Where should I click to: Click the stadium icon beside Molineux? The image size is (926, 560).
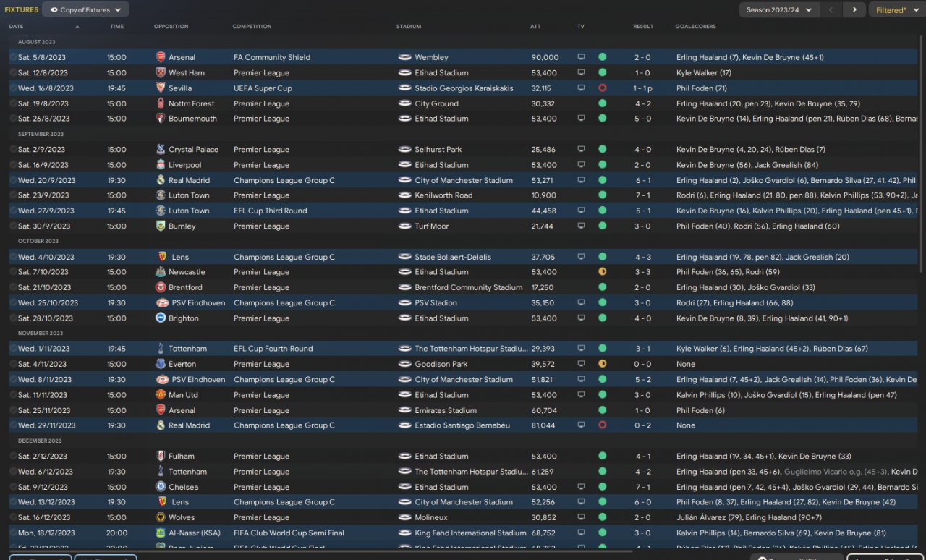405,517
